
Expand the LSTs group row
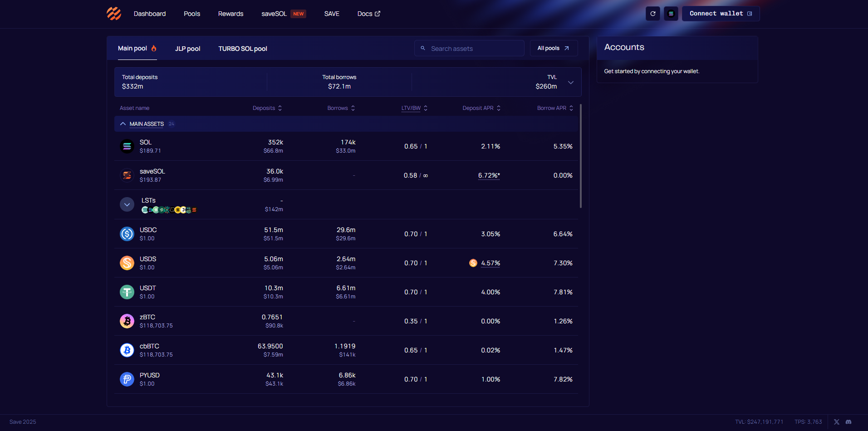tap(127, 204)
